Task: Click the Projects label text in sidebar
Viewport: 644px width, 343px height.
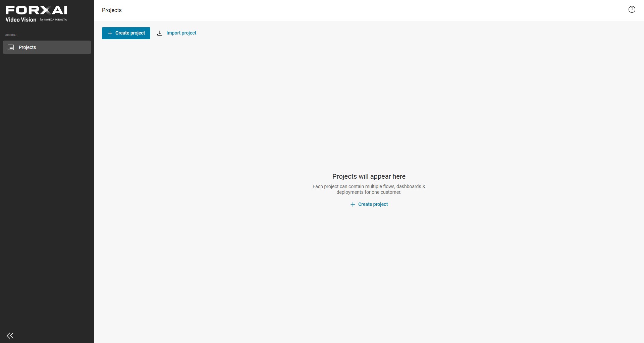Action: 27,48
